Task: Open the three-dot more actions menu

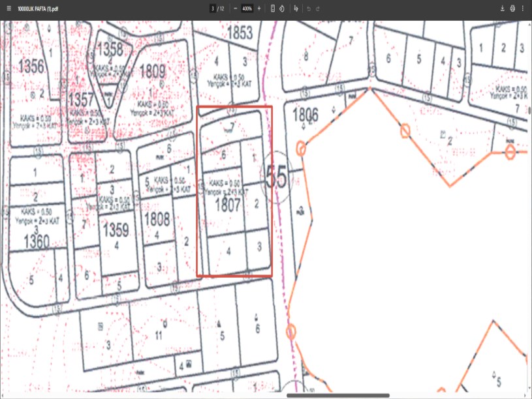Action: 523,8
